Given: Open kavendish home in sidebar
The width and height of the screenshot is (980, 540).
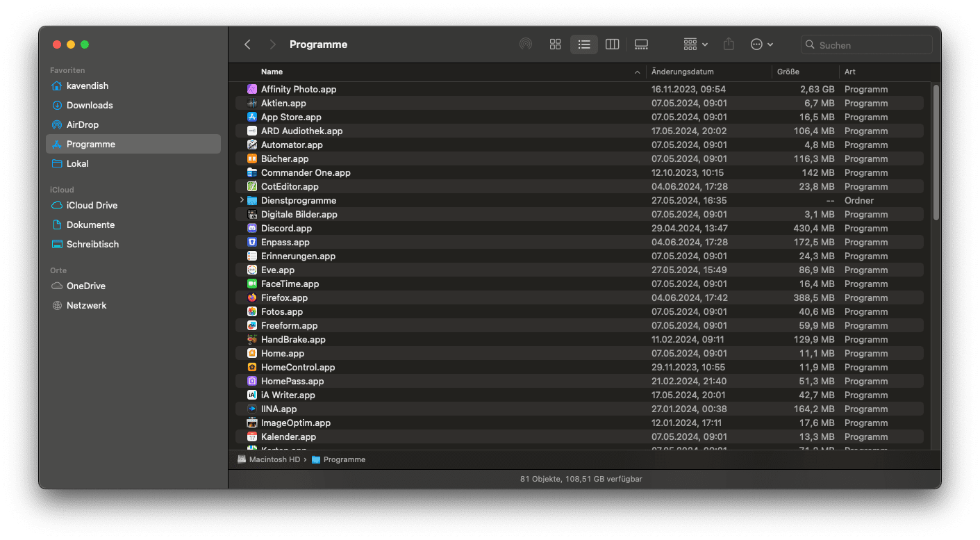Looking at the screenshot, I should (x=133, y=86).
